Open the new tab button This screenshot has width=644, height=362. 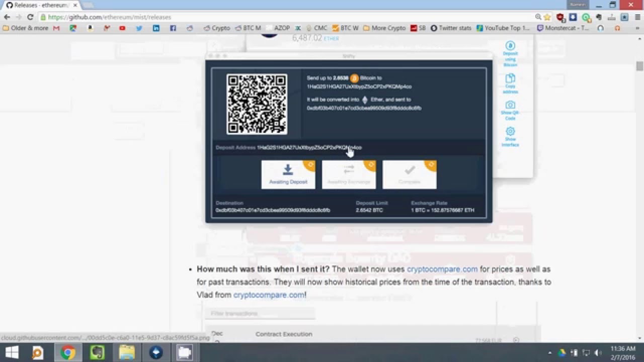[88, 5]
